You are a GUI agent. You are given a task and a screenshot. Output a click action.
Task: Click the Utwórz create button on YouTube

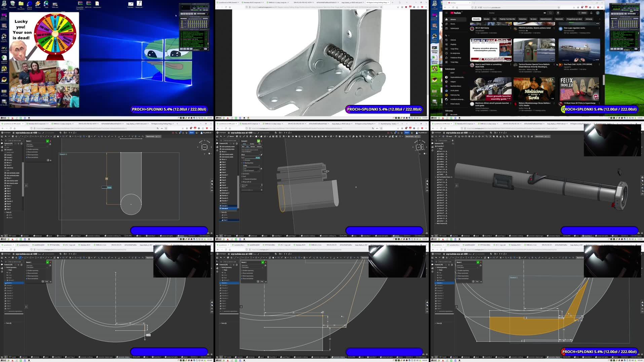(x=582, y=13)
